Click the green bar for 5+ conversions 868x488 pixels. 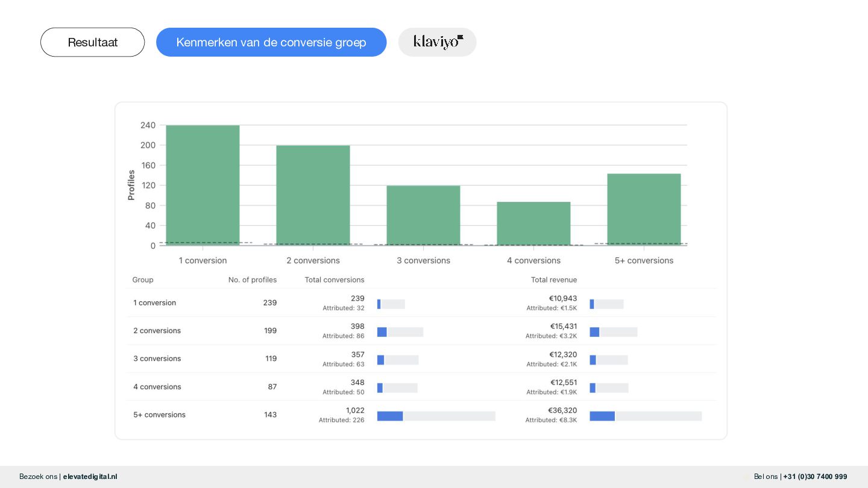pos(644,209)
